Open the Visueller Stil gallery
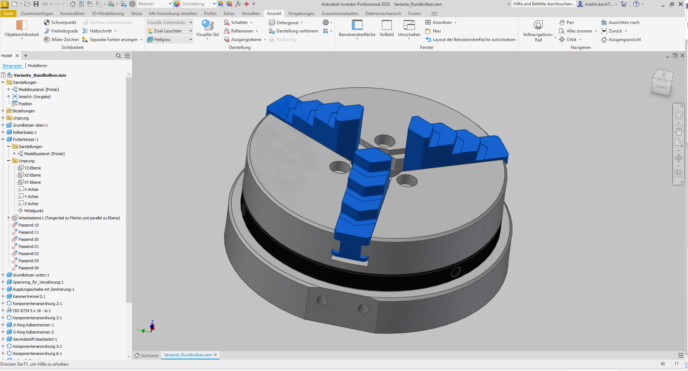This screenshot has width=688, height=371. (x=207, y=29)
